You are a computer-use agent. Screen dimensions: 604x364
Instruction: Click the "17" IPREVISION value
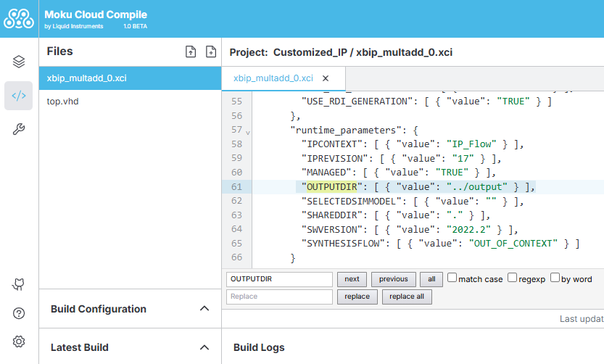click(x=463, y=158)
